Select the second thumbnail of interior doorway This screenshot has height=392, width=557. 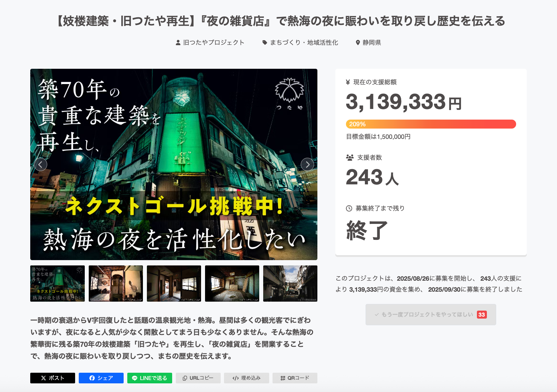point(116,283)
